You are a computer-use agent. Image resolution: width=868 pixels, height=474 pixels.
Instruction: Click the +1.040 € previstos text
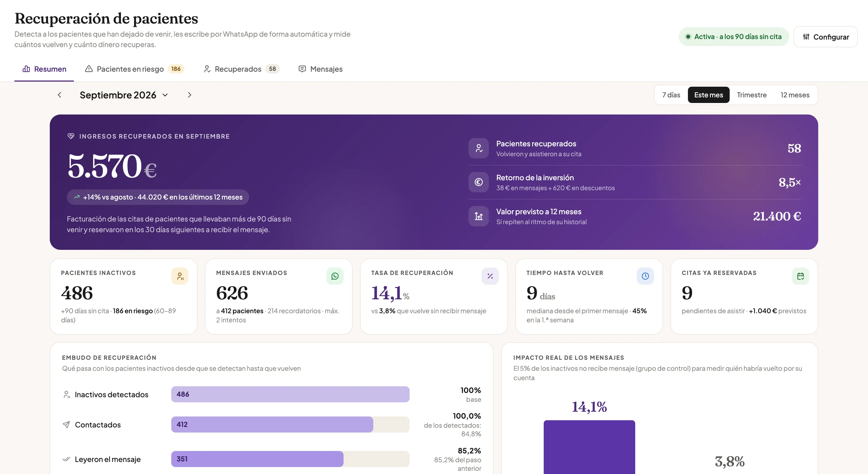pos(777,311)
